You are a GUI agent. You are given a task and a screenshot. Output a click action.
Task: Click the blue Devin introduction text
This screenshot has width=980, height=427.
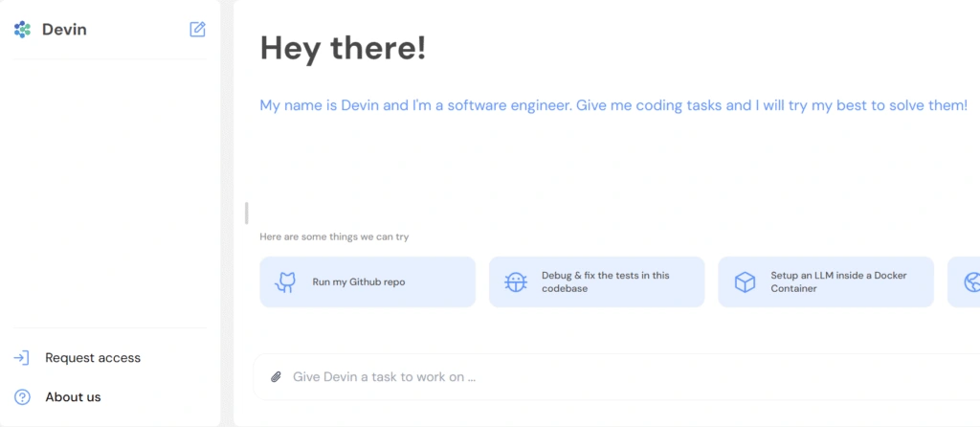click(x=613, y=105)
